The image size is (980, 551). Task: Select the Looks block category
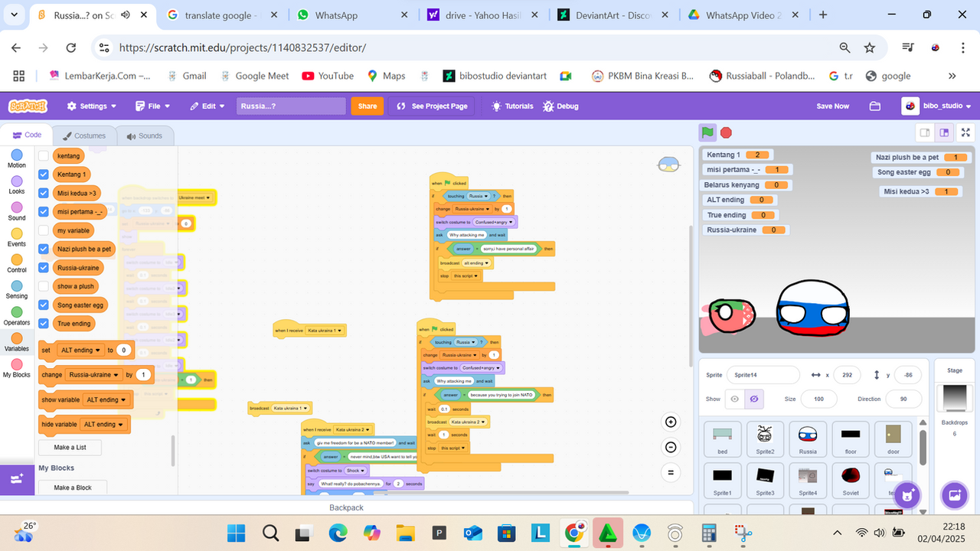click(x=17, y=184)
